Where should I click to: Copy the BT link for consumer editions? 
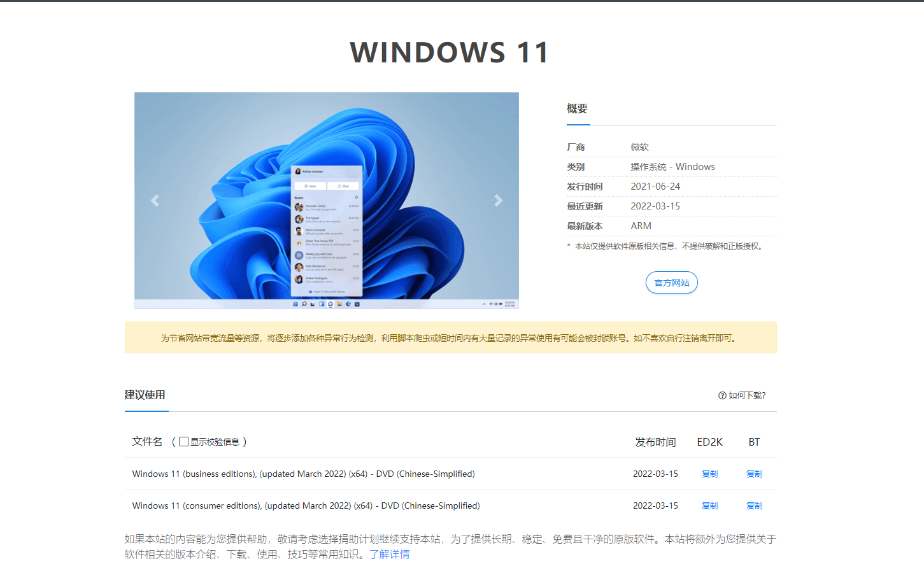[x=754, y=505]
